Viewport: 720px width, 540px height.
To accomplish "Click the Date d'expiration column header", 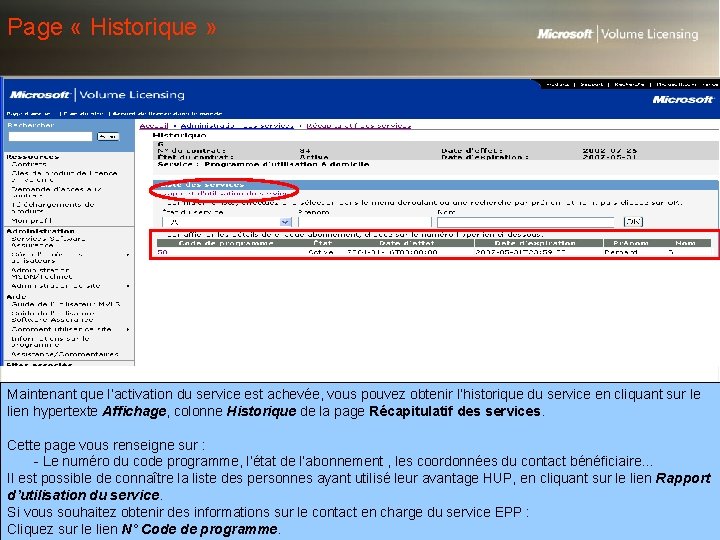I will 535,243.
